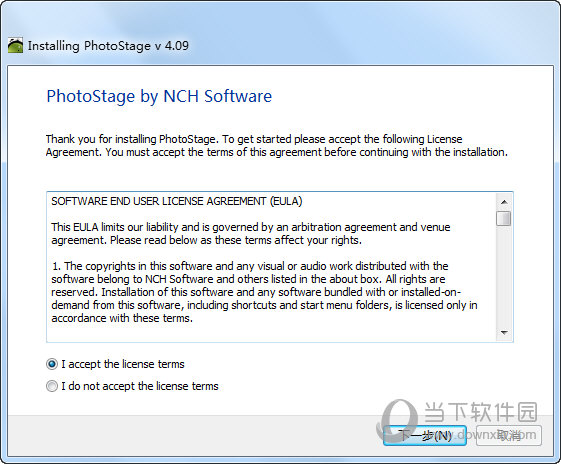
Task: Click the "I do not accept the license terms" label text
Action: click(x=140, y=386)
